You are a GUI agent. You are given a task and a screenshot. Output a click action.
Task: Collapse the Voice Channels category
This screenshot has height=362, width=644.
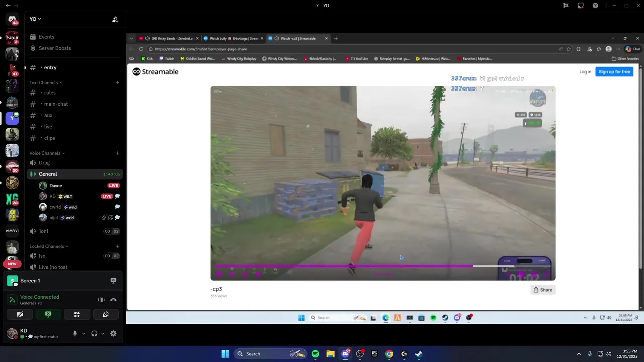point(47,153)
